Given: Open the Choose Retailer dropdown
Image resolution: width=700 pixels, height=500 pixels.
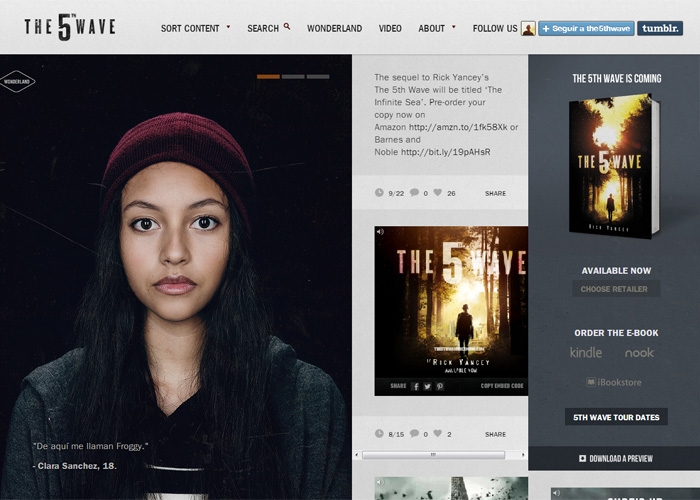Looking at the screenshot, I should pyautogui.click(x=616, y=289).
